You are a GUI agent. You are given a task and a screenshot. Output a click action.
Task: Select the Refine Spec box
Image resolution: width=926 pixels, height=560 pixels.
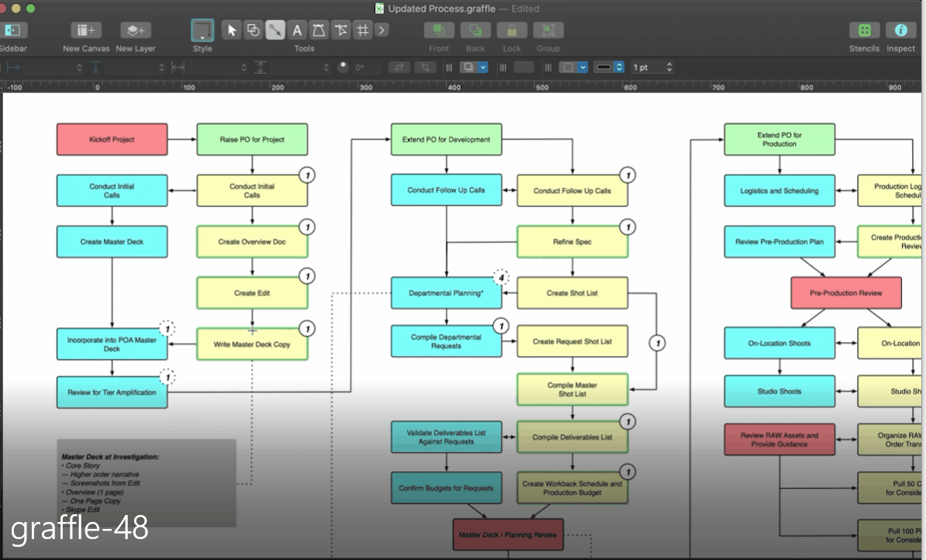572,241
